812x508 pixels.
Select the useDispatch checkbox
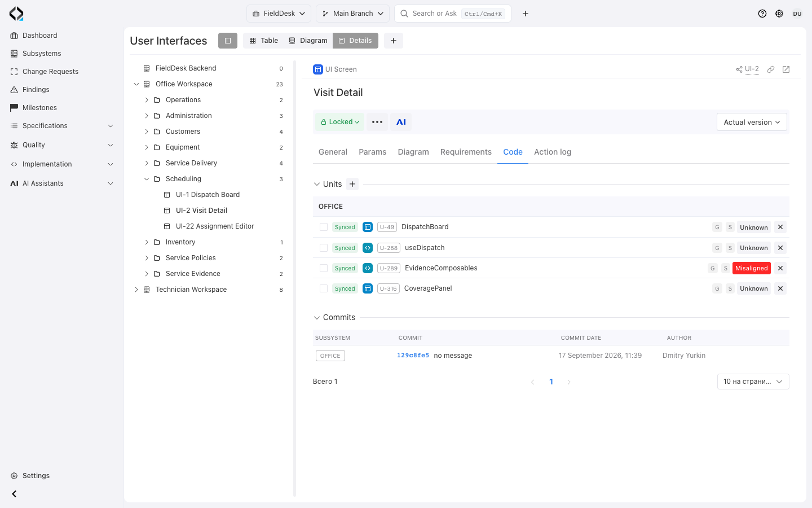(x=324, y=248)
